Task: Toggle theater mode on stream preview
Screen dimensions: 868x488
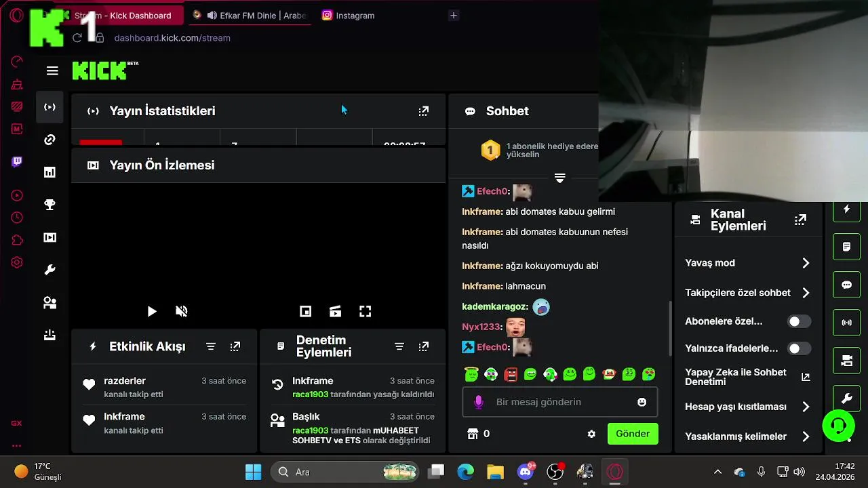Action: (335, 311)
